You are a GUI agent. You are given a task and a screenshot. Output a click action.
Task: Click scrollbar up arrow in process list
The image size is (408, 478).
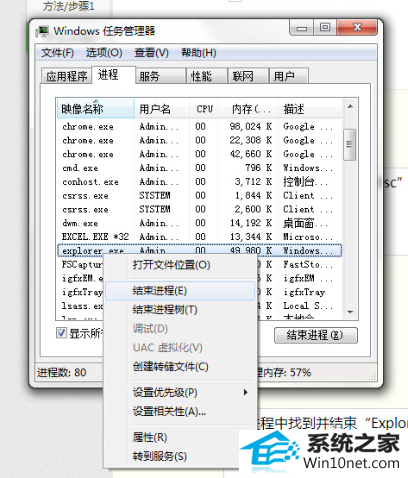click(350, 106)
